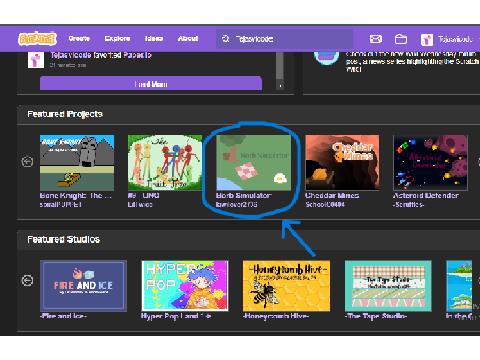This screenshot has width=480, height=360.
Task: Open the Create menu item
Action: coord(79,39)
